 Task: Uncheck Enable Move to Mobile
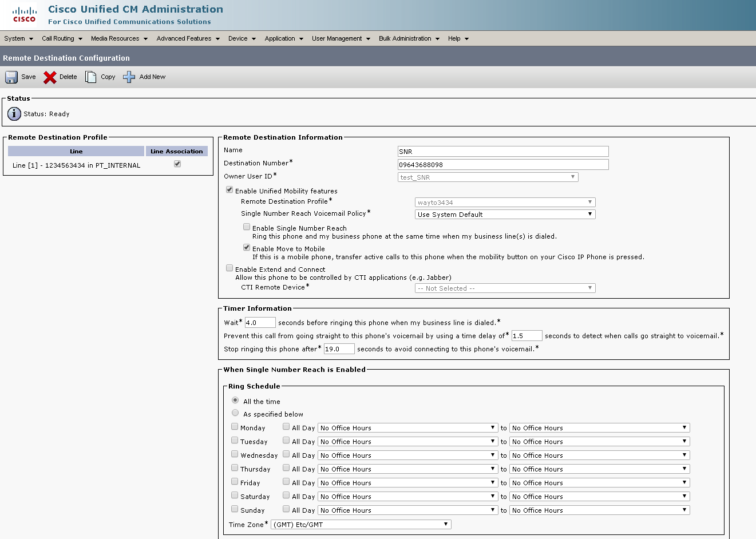(x=247, y=247)
